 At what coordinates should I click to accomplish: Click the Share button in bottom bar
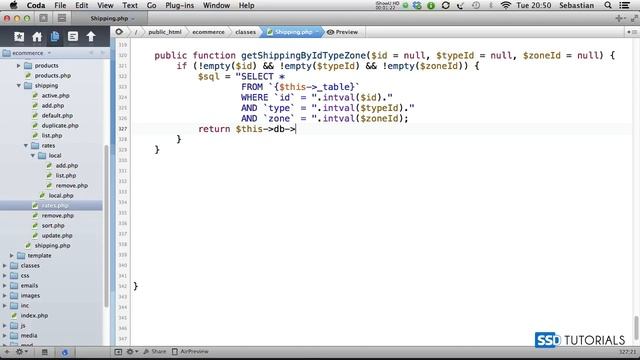tap(155, 351)
